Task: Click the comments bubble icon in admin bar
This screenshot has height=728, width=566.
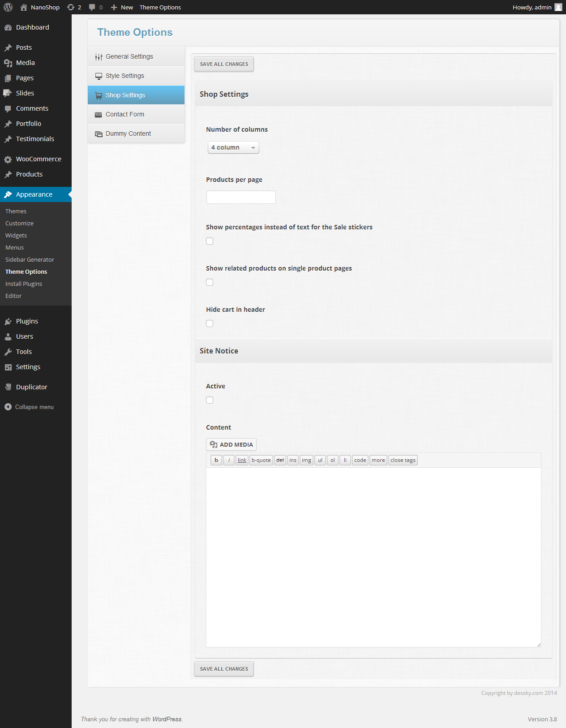Action: click(x=92, y=7)
